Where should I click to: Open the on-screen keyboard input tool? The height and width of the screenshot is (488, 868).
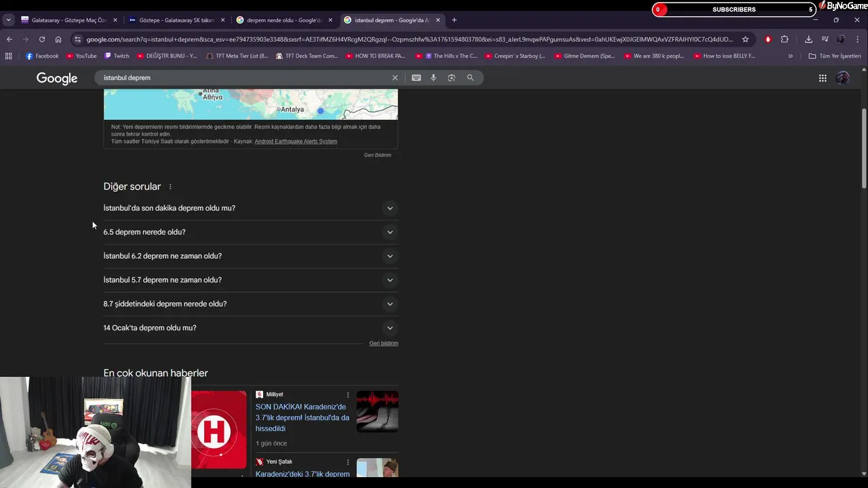(x=416, y=78)
